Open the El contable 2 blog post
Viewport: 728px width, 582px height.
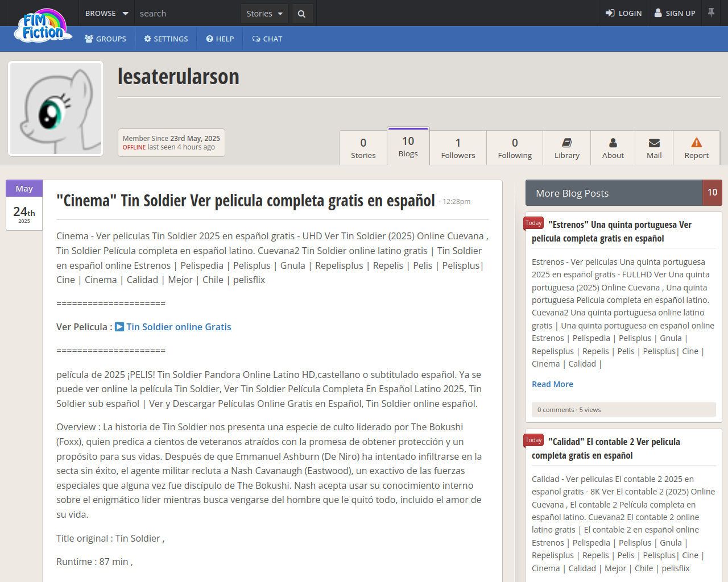pos(606,448)
